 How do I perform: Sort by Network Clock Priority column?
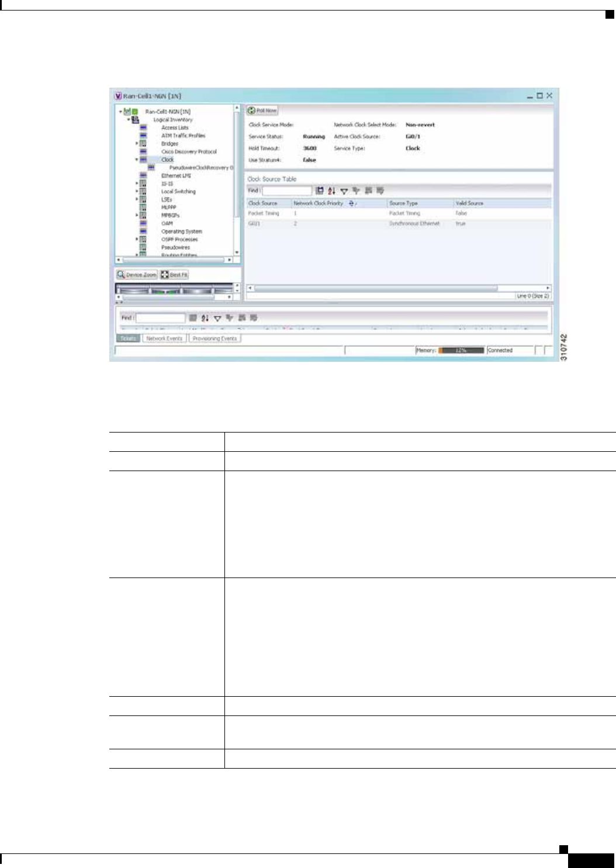pos(339,203)
